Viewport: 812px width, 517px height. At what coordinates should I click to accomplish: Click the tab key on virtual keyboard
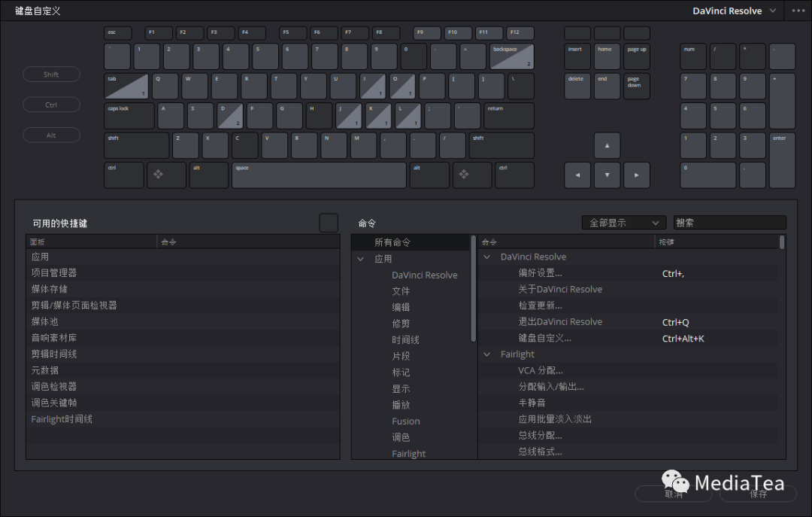[x=126, y=86]
